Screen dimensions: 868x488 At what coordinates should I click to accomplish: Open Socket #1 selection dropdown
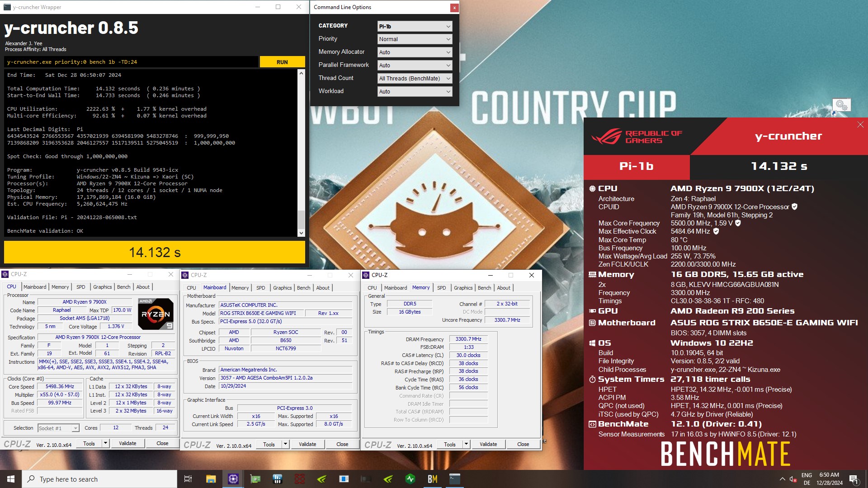58,428
